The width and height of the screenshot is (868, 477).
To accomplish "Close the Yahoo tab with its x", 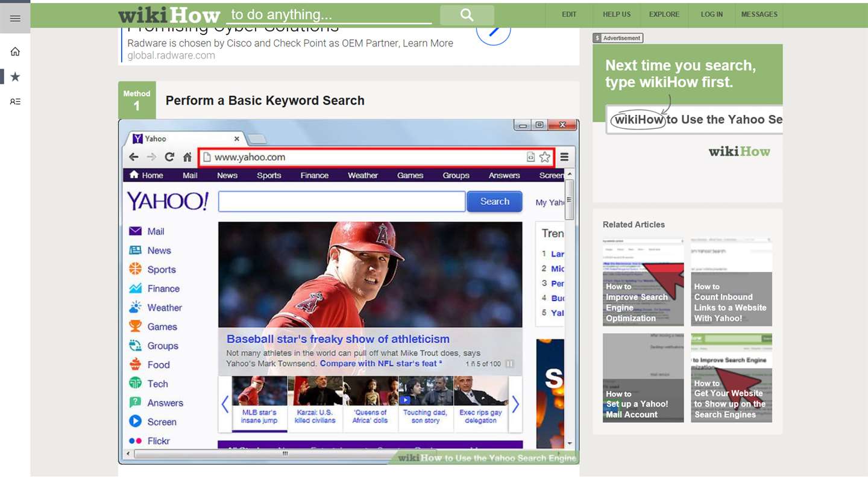I will click(237, 139).
